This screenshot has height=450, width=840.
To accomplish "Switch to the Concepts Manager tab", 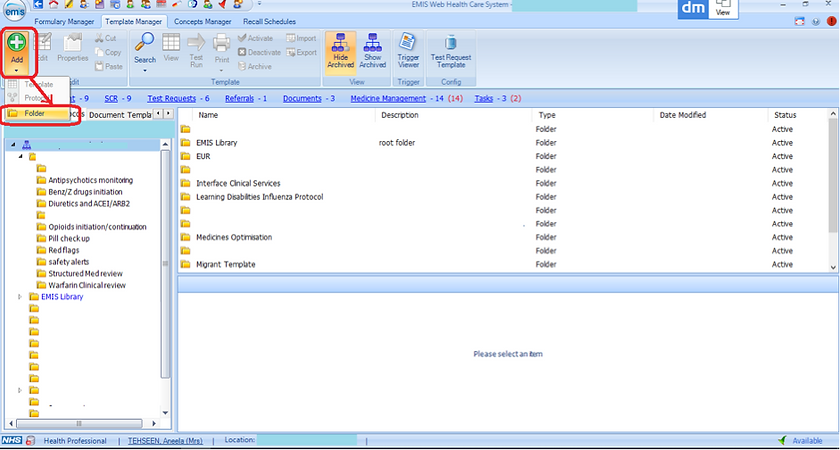I will 202,21.
